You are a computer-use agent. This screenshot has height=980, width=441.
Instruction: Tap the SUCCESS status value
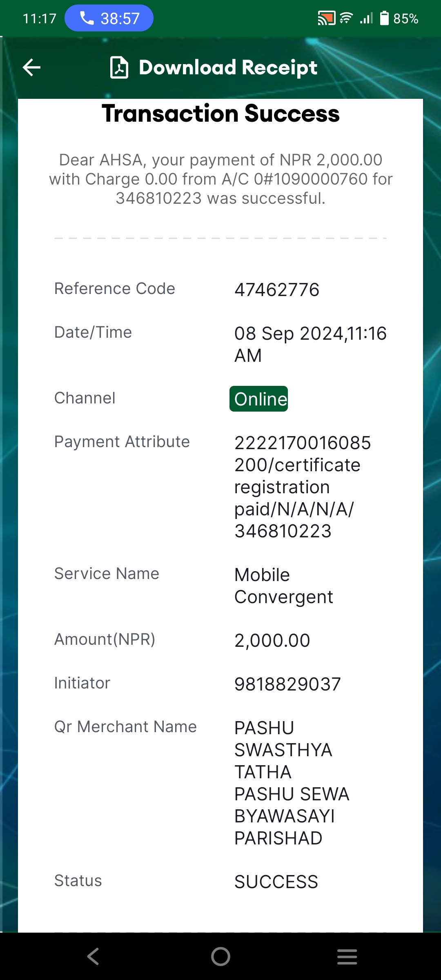click(276, 882)
